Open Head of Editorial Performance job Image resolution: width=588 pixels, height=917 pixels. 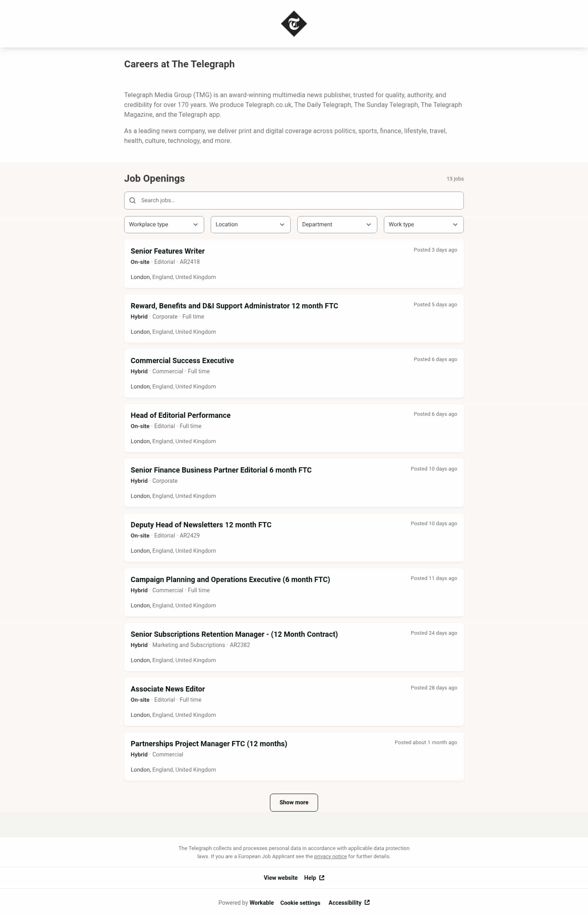[294, 428]
